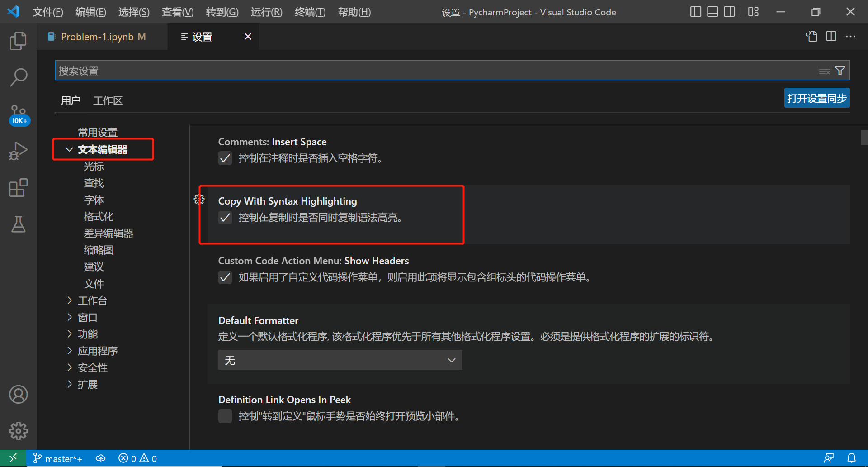This screenshot has height=467, width=868.
Task: Expand the 工作台 settings section
Action: click(70, 300)
